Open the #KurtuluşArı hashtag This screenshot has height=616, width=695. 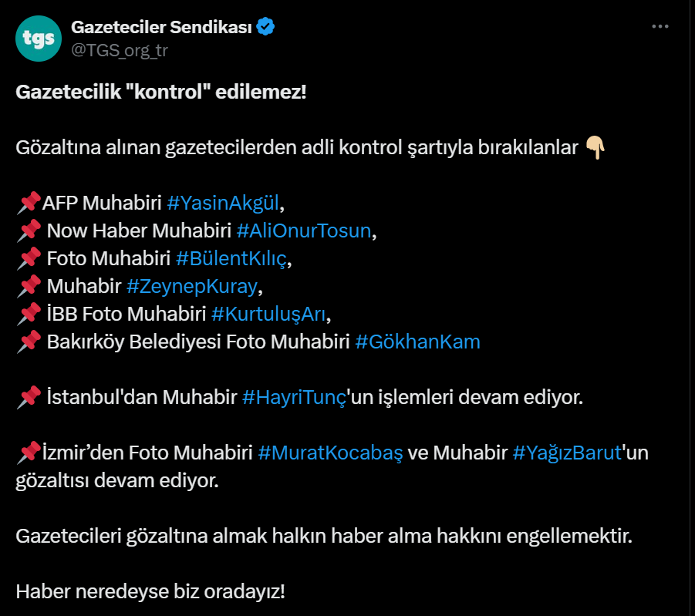click(x=268, y=315)
